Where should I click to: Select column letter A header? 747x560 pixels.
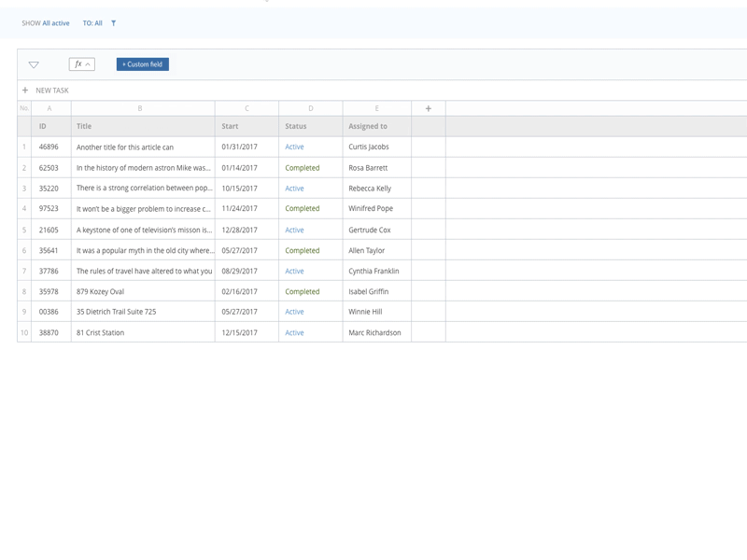(49, 108)
